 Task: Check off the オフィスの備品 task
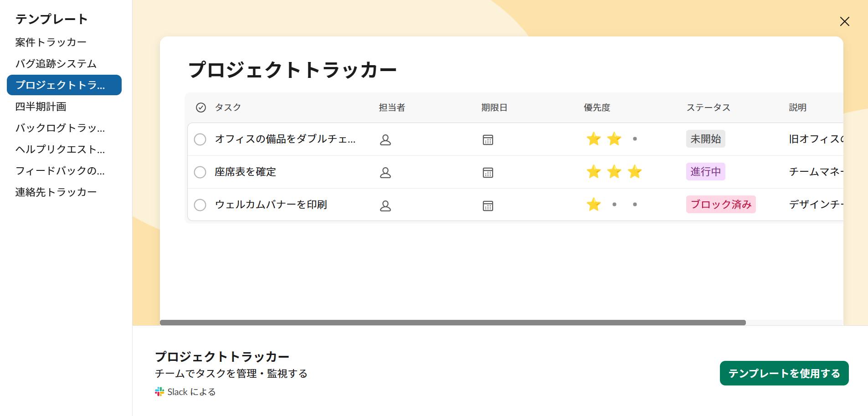point(200,139)
